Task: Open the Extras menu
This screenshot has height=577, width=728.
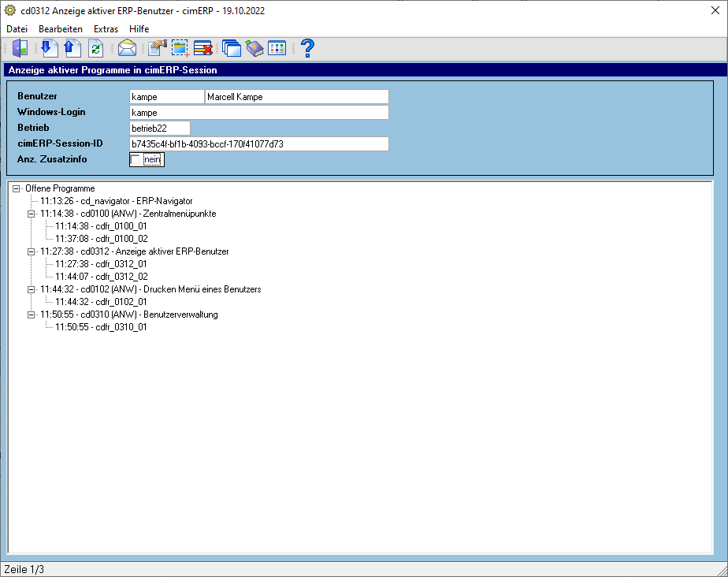Action: (106, 29)
